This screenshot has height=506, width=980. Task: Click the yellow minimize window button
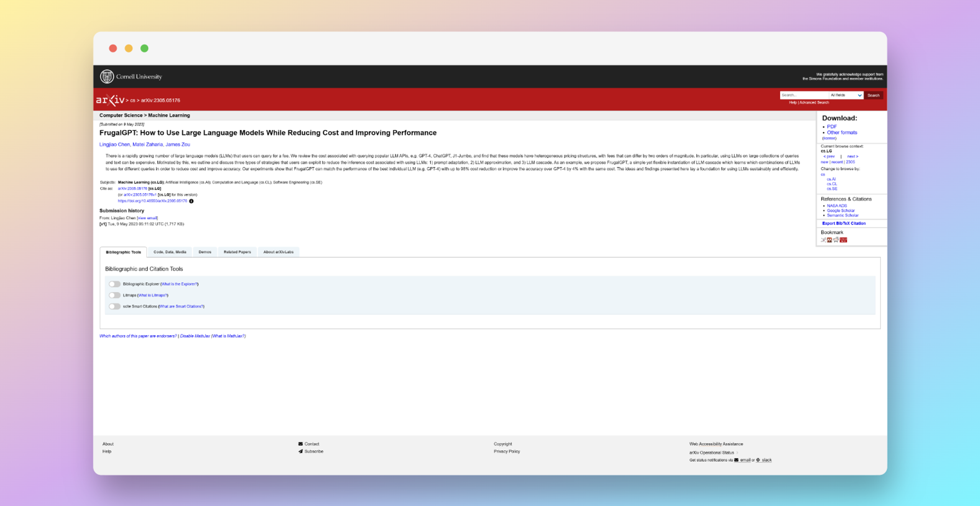coord(129,48)
